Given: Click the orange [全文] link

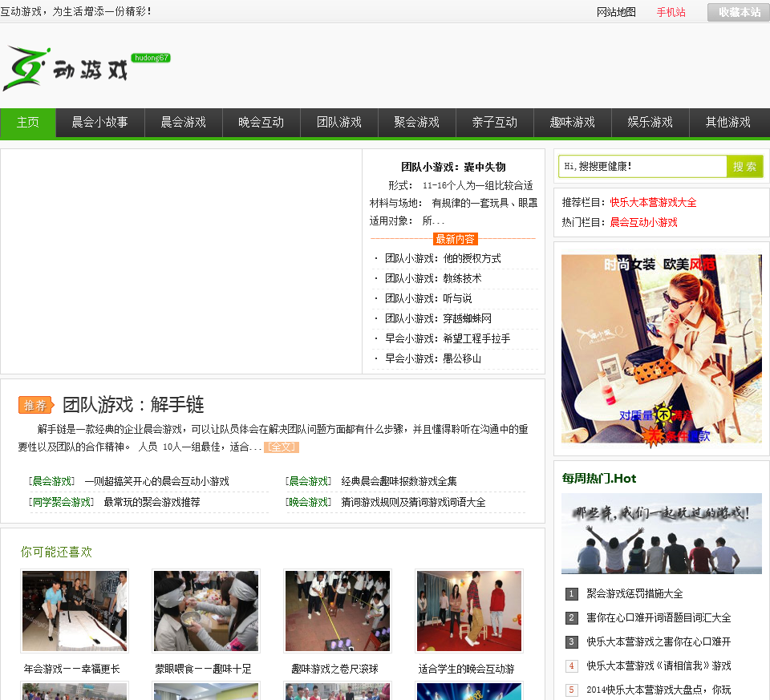Looking at the screenshot, I should (x=282, y=447).
